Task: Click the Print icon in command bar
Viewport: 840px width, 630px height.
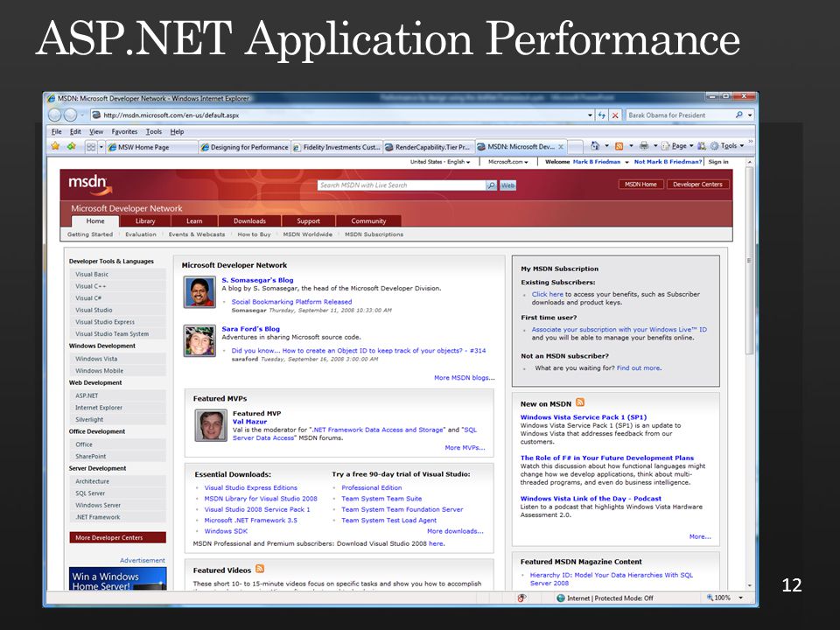Action: pyautogui.click(x=644, y=146)
